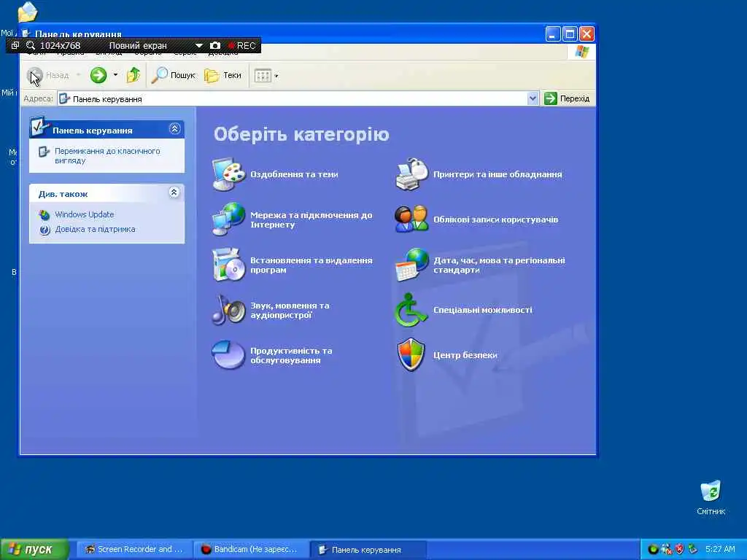Click the Windows Update globe icon
747x560 pixels.
click(x=44, y=215)
